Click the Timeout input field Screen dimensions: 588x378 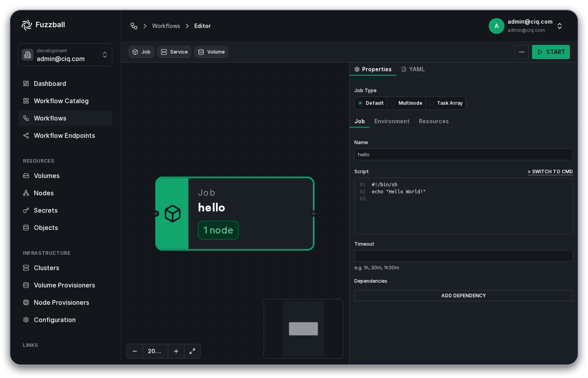tap(463, 256)
